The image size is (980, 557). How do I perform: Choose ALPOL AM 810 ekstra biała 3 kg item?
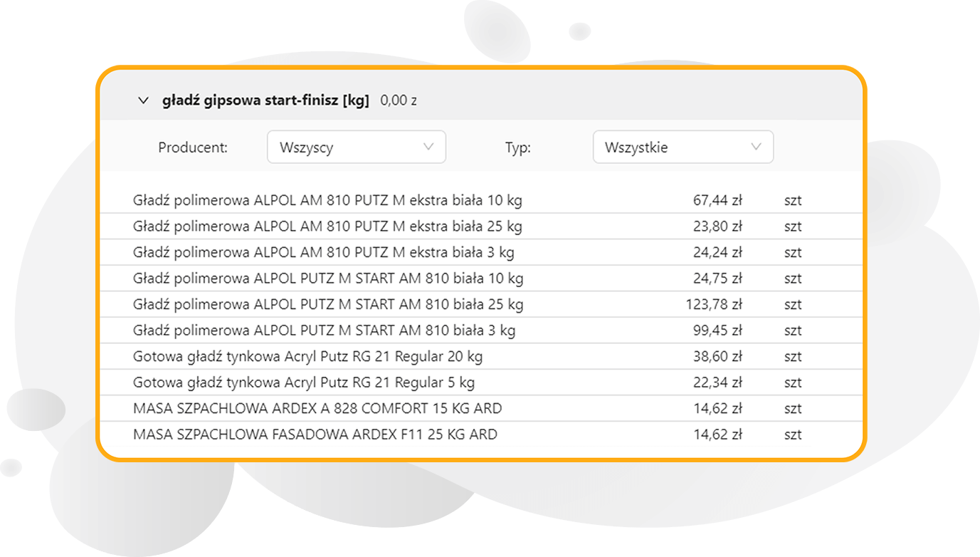(323, 253)
